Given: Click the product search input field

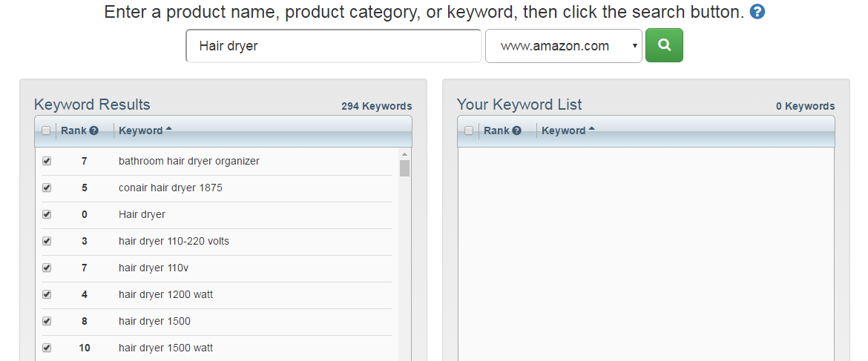Looking at the screenshot, I should point(333,46).
